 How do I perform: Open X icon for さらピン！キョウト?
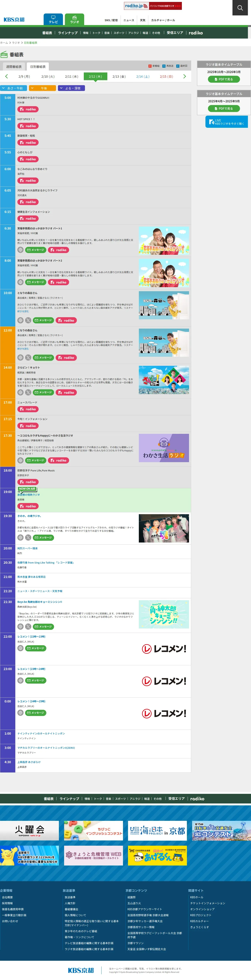[x=28, y=392]
